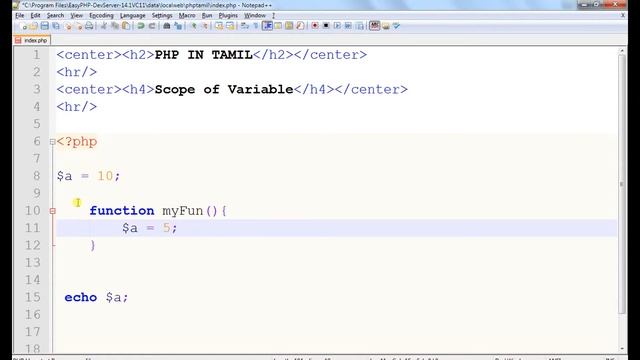This screenshot has height=360, width=640.
Task: Open the Replace dialog from the toolbar
Action: pyautogui.click(x=178, y=26)
